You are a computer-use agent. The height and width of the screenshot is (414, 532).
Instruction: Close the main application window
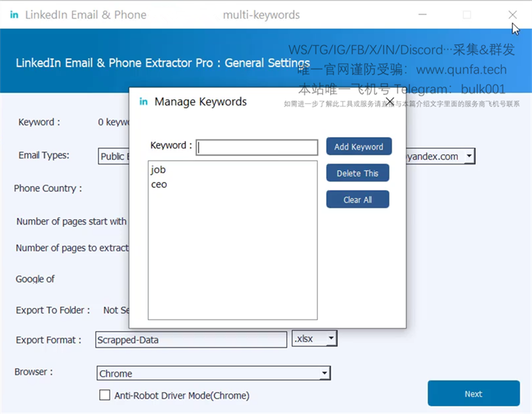coord(512,15)
